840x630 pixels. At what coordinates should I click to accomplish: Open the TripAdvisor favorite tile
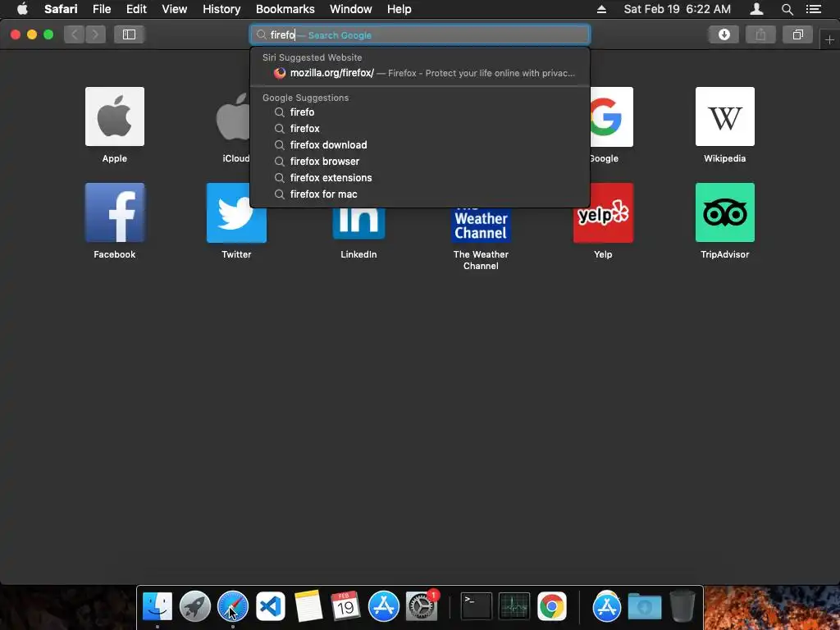pyautogui.click(x=725, y=212)
